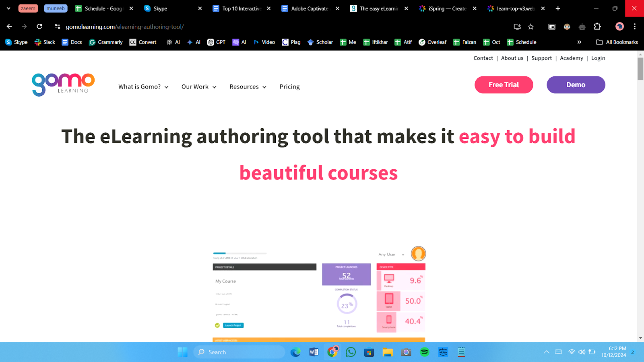Switch to the Skype tab
644x362 pixels.
(173, 8)
